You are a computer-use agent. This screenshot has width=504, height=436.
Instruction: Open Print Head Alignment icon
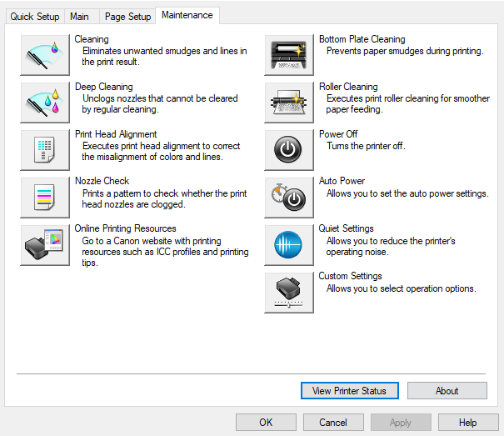(x=45, y=150)
